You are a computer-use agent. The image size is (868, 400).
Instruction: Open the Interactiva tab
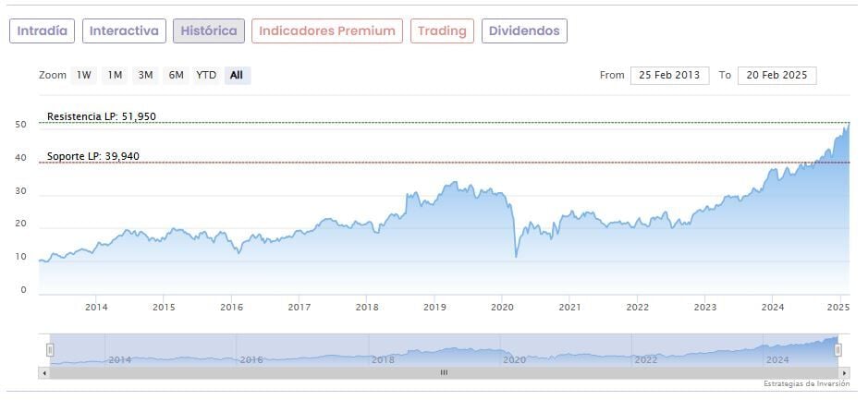124,30
